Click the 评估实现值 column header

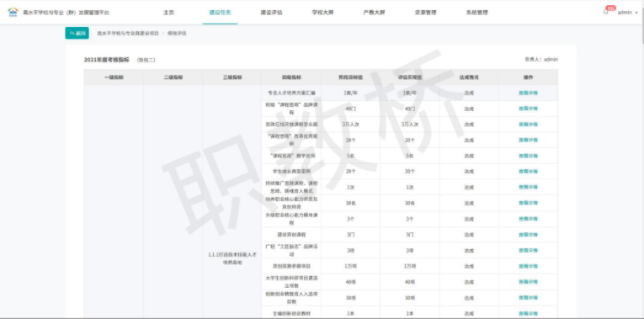[409, 77]
